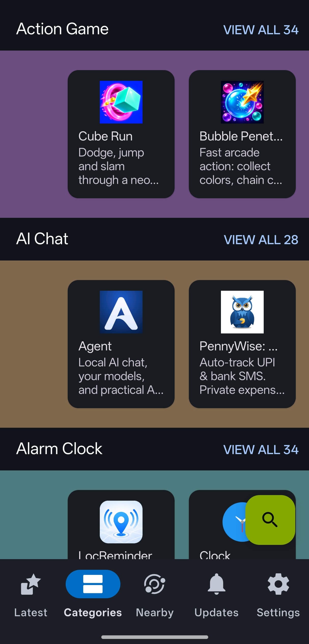
Task: Open the blue Clock app icon
Action: tap(234, 522)
